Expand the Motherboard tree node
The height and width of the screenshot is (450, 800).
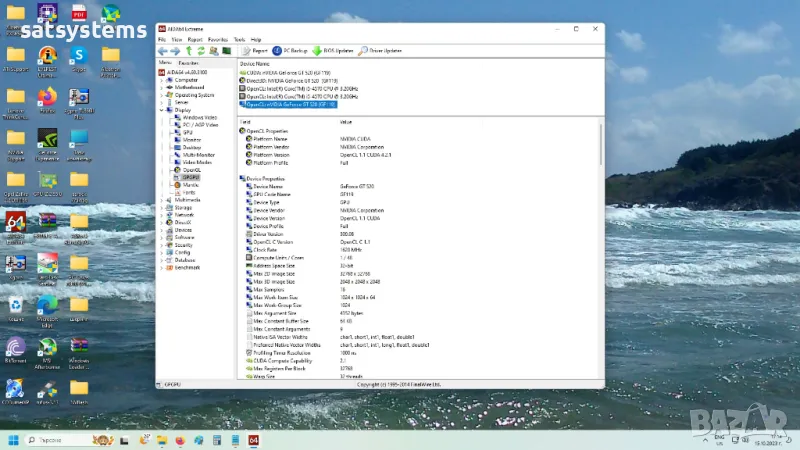(x=160, y=87)
